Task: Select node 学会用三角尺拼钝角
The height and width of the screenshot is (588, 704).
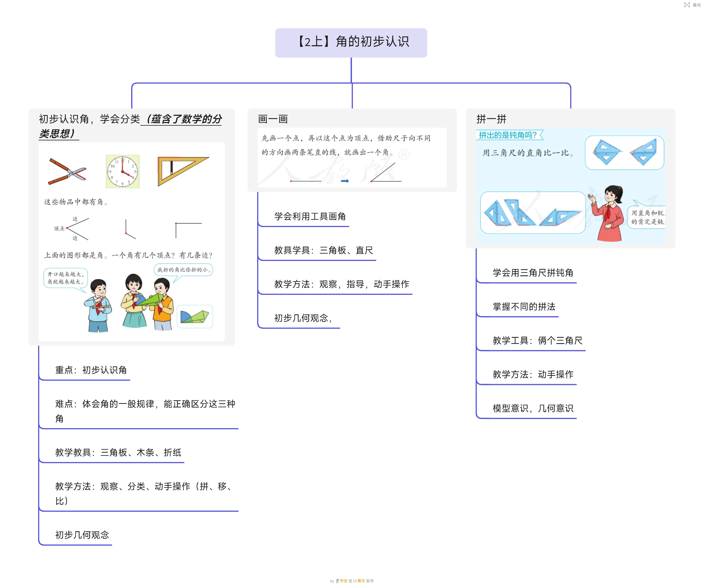Action: pyautogui.click(x=533, y=273)
